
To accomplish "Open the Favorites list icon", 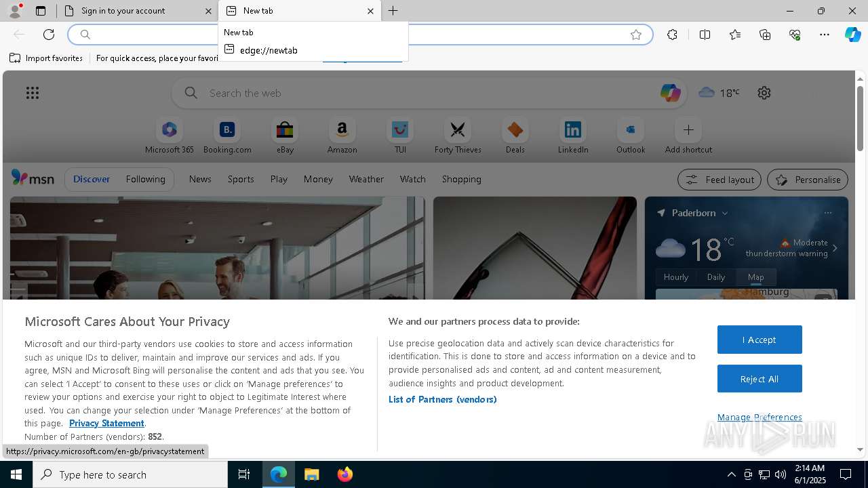I will (x=735, y=35).
